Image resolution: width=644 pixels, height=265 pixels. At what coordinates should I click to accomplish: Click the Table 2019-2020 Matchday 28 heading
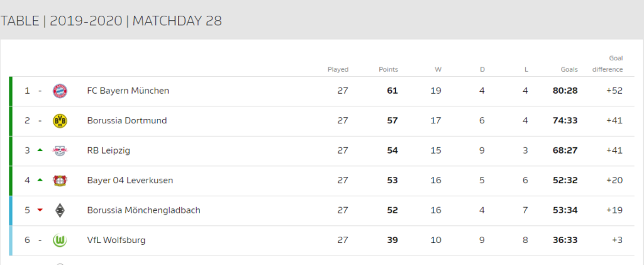coord(111,21)
